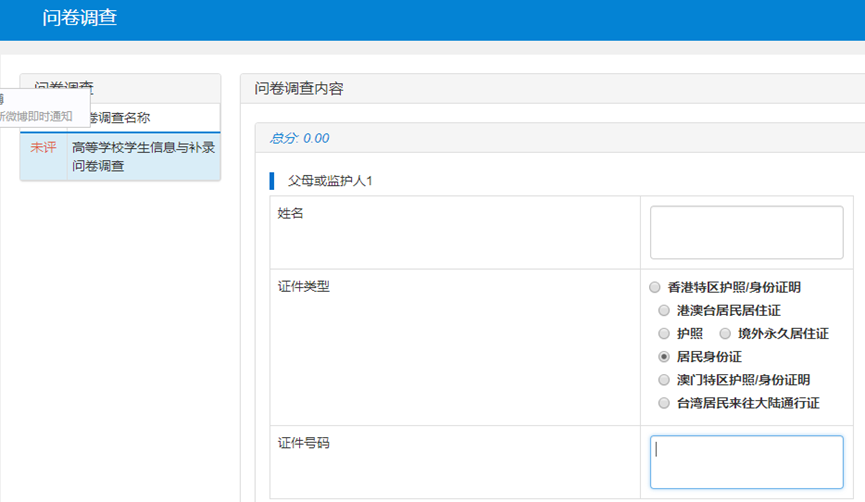The image size is (865, 502).
Task: Select the 居民身份证 radio button
Action: 664,357
